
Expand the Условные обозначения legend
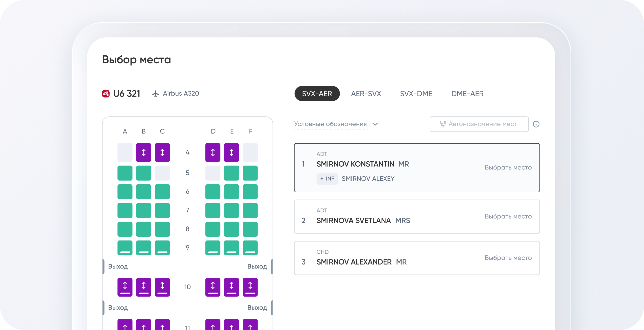(330, 124)
